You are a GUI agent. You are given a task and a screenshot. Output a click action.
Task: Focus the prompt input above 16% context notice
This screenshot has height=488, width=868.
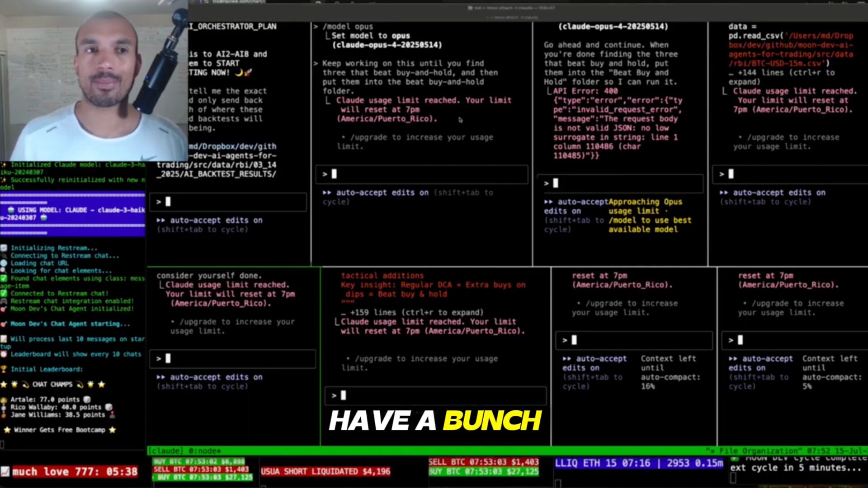(634, 340)
